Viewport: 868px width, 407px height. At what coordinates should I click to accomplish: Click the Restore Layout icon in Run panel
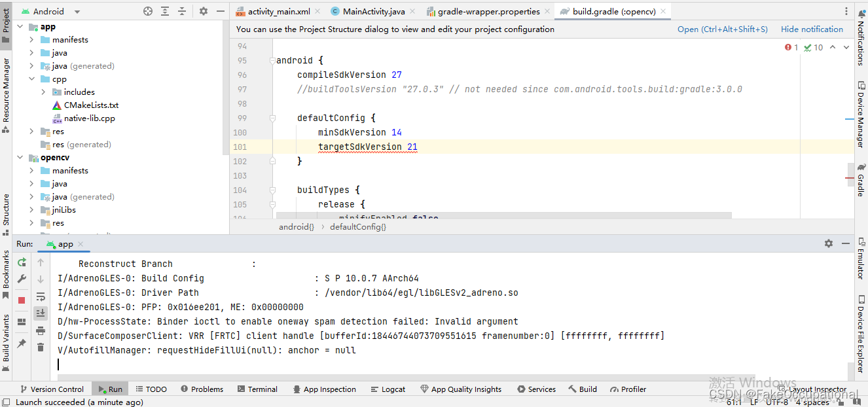click(x=22, y=322)
